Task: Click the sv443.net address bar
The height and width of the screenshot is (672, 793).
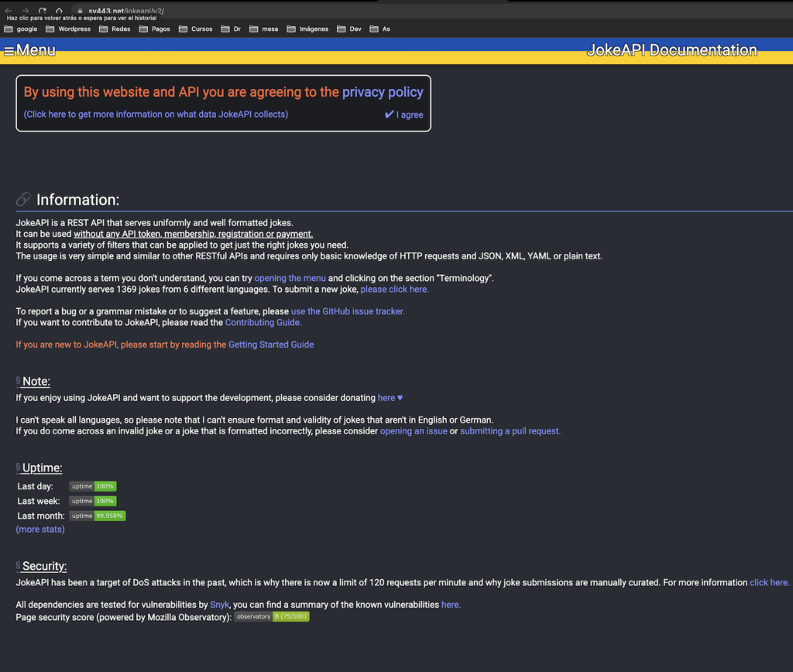Action: (x=126, y=11)
